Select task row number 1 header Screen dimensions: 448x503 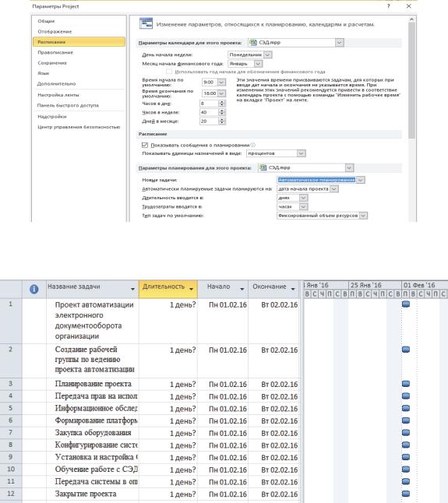pyautogui.click(x=11, y=321)
